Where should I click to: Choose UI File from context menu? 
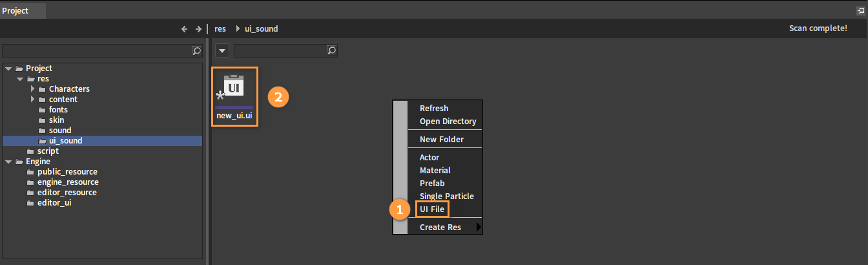(432, 209)
